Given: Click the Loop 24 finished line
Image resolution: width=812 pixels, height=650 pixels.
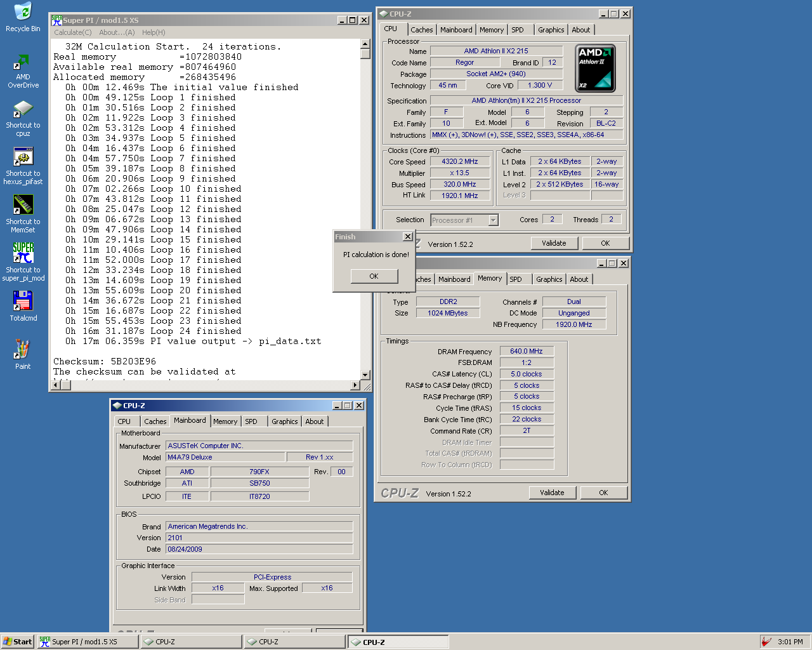Looking at the screenshot, I should 153,331.
